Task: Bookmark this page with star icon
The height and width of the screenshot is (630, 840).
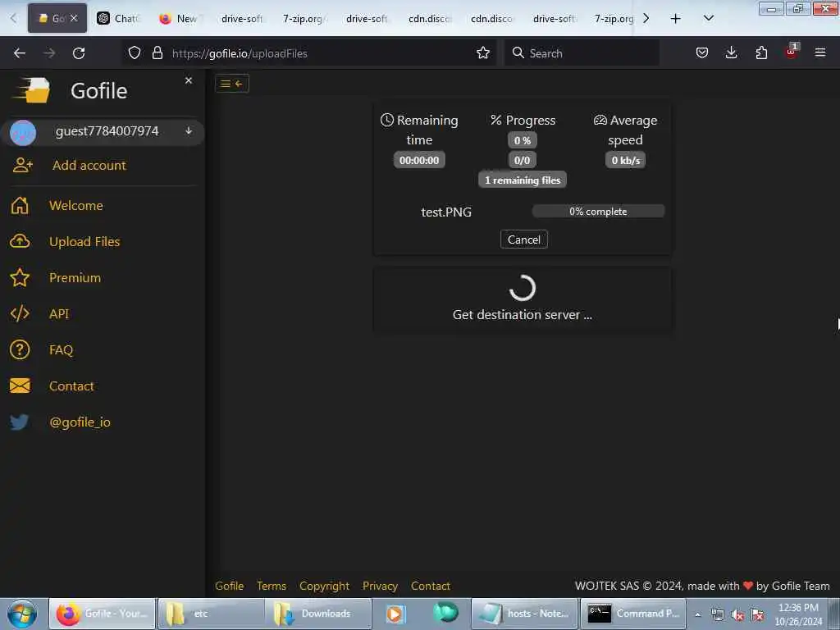Action: [x=482, y=53]
